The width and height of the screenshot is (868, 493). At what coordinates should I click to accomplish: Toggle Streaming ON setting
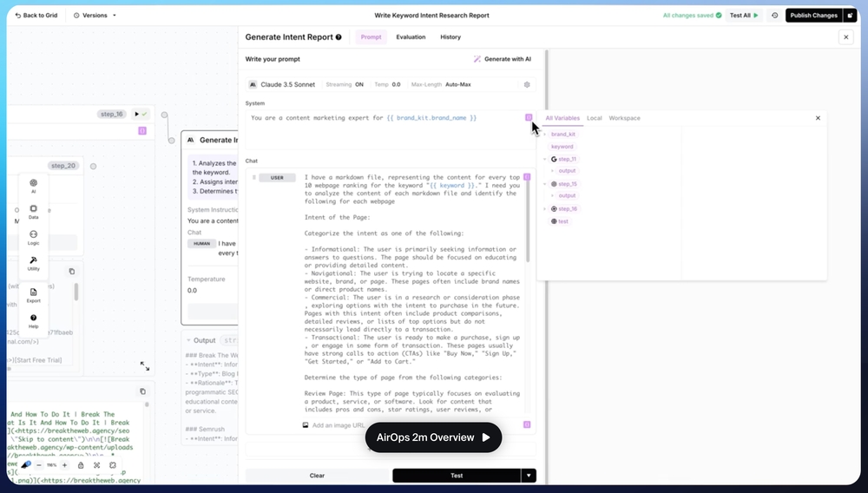[x=345, y=85]
